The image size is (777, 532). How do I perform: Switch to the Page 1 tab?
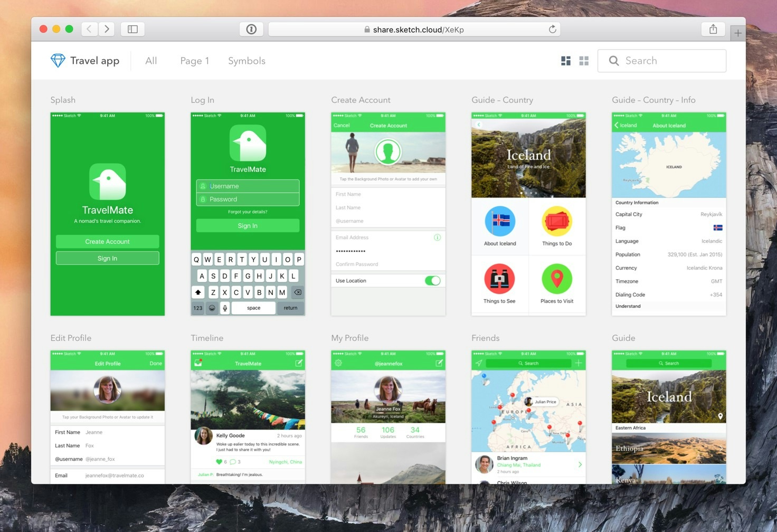195,61
